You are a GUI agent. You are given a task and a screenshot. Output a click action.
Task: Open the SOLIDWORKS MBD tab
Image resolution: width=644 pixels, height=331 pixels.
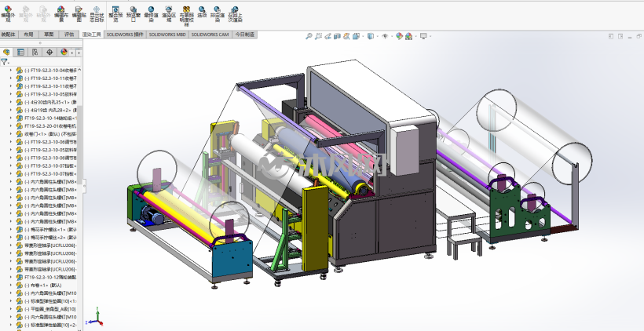coord(167,35)
